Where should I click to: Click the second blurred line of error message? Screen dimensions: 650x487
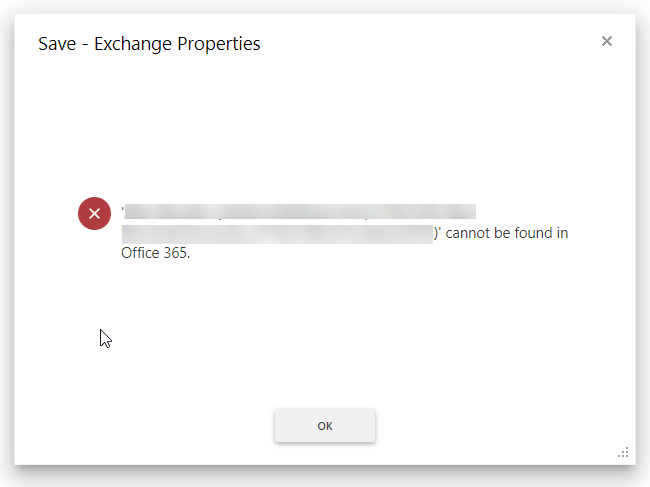point(277,234)
